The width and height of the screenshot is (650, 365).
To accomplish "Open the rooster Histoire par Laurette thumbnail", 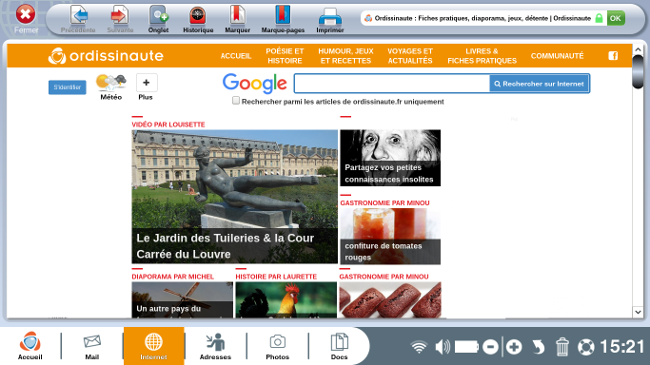I will (x=286, y=300).
